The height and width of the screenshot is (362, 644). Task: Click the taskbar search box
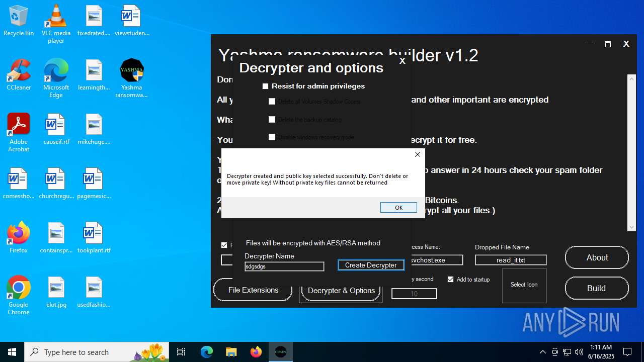[x=97, y=352]
